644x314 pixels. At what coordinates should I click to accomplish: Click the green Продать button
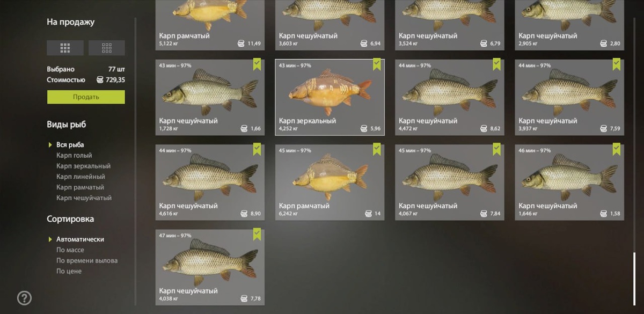(x=86, y=97)
